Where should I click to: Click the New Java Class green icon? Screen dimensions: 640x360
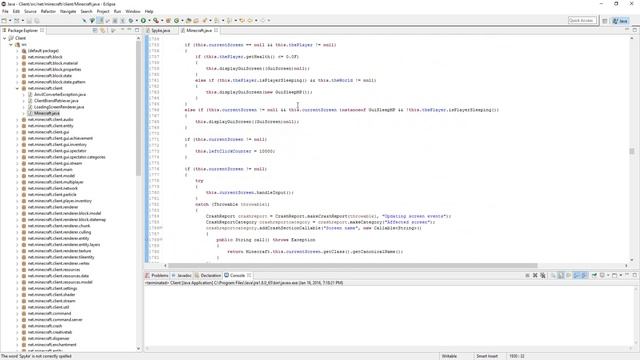177,20
